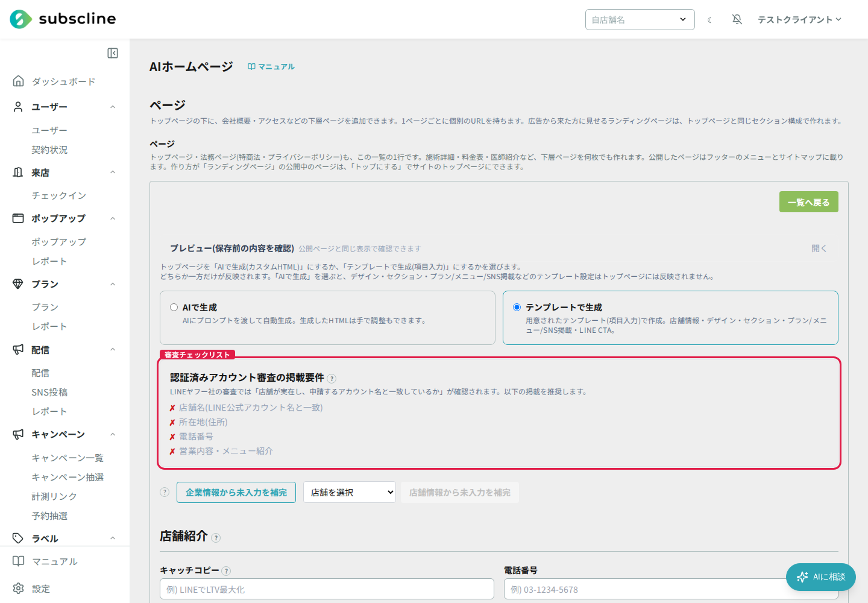Click the ラベル tag icon
Screen dimensions: 868x603
click(x=19, y=538)
